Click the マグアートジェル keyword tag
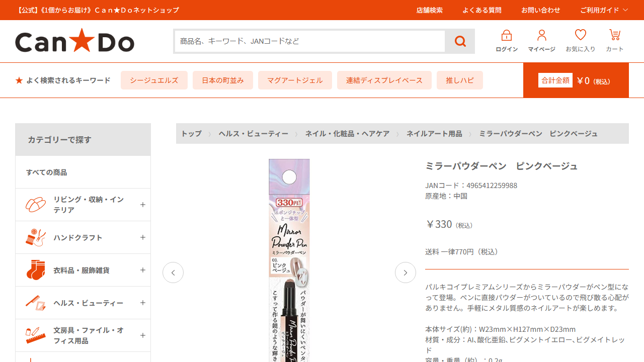 point(295,80)
